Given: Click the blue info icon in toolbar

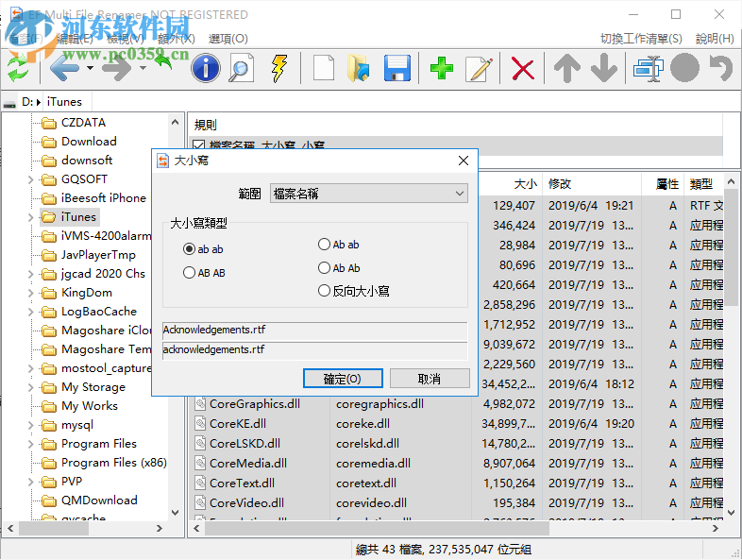Looking at the screenshot, I should point(206,68).
